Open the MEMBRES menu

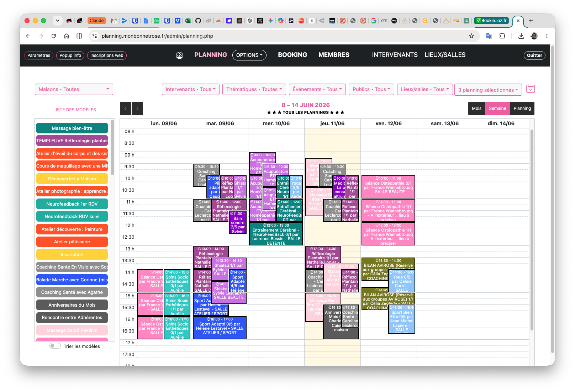point(334,55)
